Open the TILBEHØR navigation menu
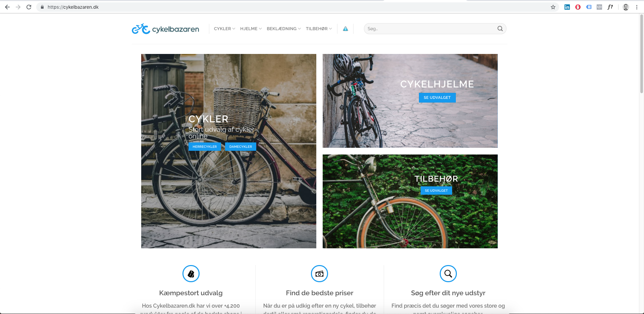The image size is (644, 314). (319, 29)
